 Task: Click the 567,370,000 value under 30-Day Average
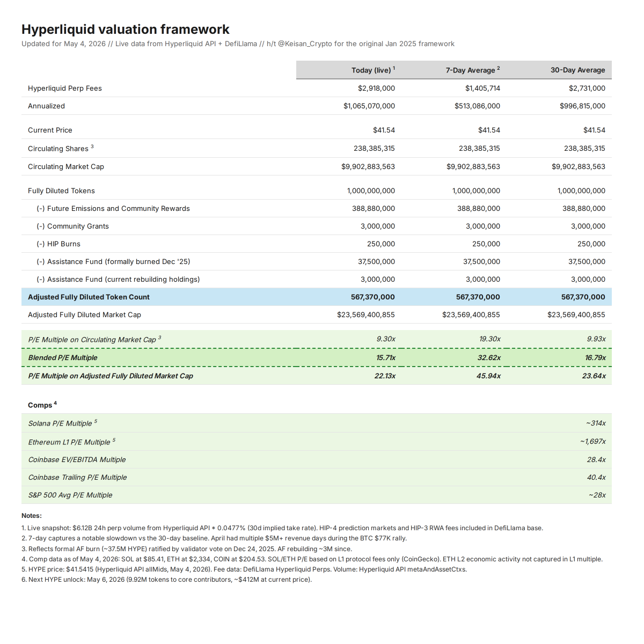pyautogui.click(x=583, y=297)
